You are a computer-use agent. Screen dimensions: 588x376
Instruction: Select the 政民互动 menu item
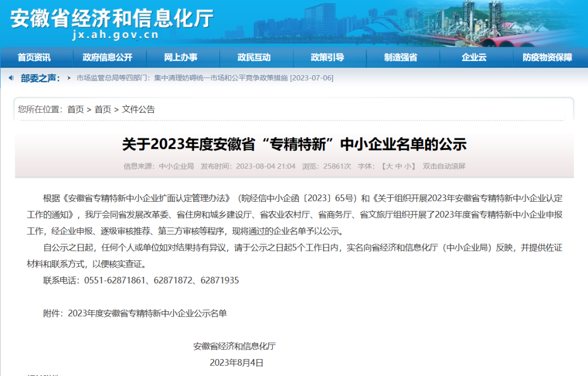pos(255,57)
